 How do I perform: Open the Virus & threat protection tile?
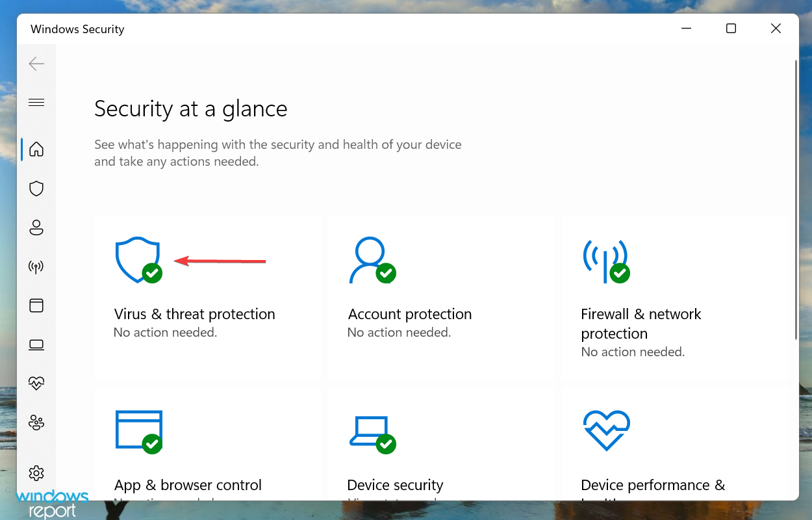[x=194, y=314]
